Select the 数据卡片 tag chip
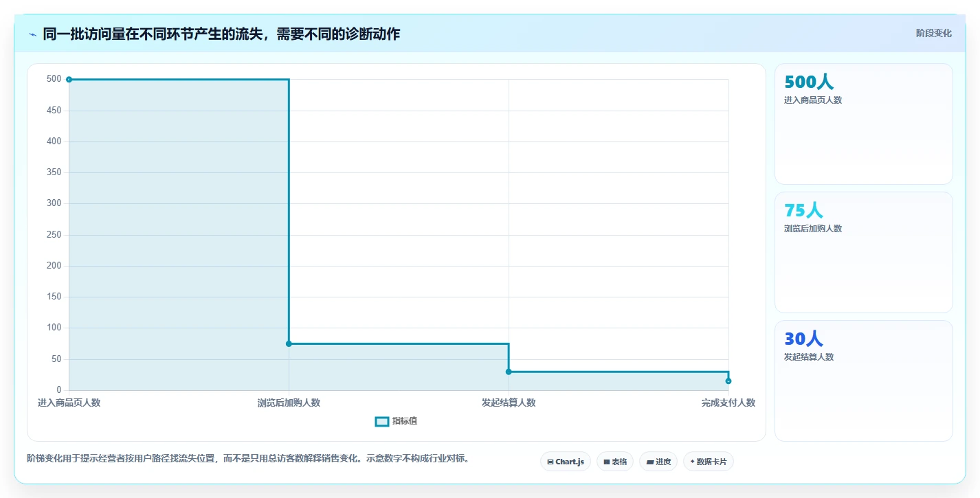 (x=709, y=462)
